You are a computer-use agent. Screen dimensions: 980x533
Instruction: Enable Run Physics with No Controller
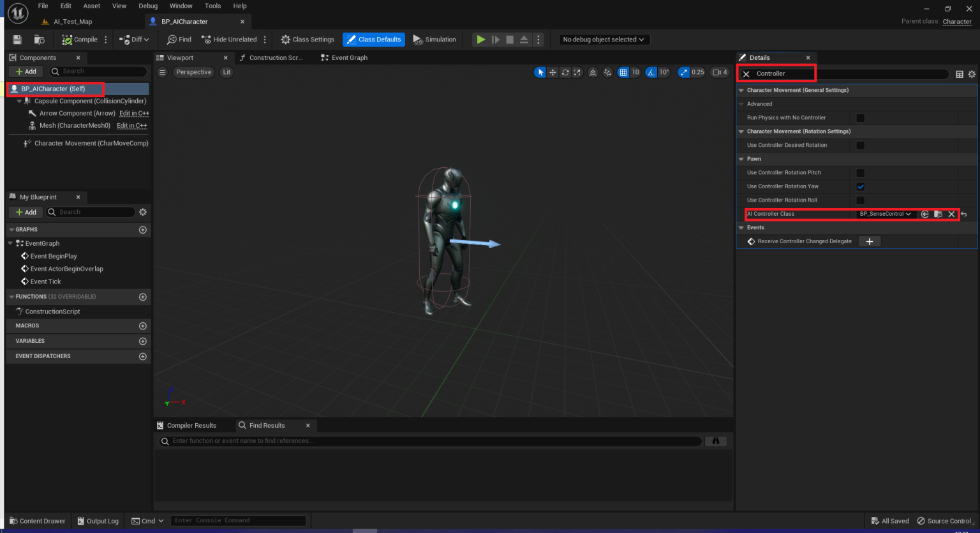click(861, 117)
